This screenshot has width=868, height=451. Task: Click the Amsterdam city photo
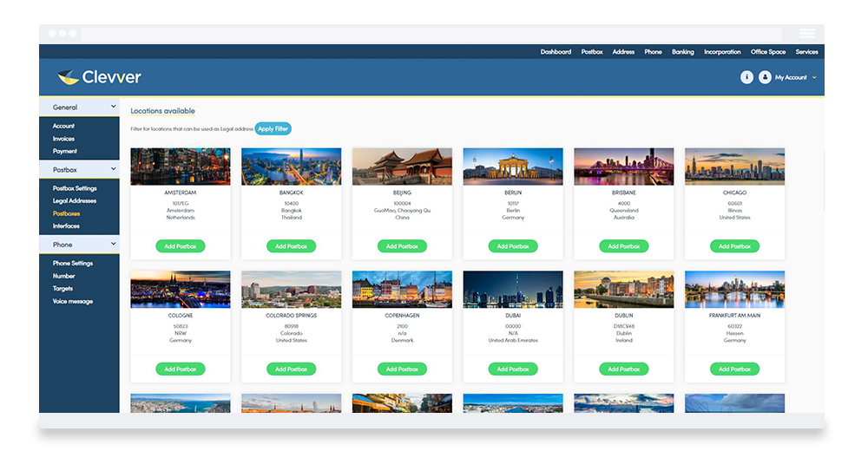(x=181, y=167)
